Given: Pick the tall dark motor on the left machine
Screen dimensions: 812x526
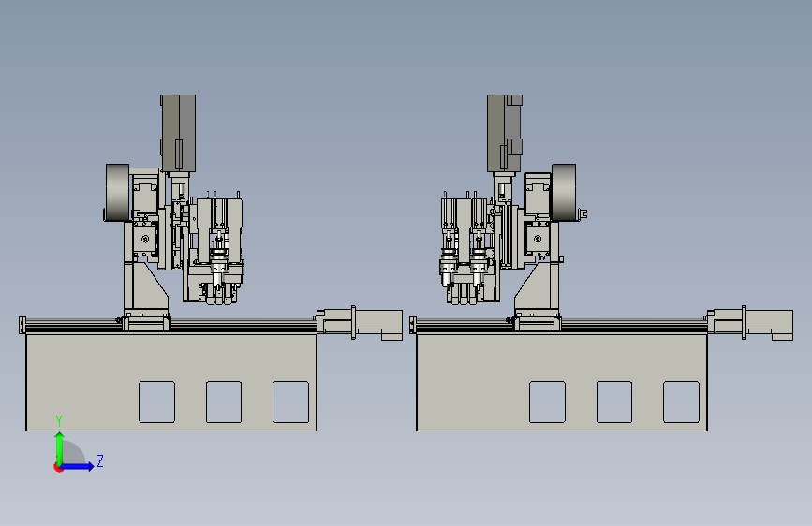Looking at the screenshot, I should click(x=178, y=133).
